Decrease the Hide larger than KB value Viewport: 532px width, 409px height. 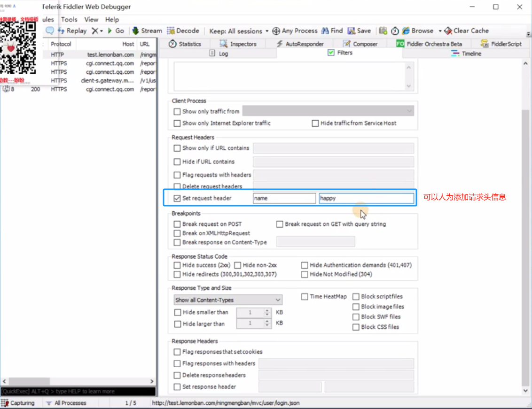tap(267, 325)
